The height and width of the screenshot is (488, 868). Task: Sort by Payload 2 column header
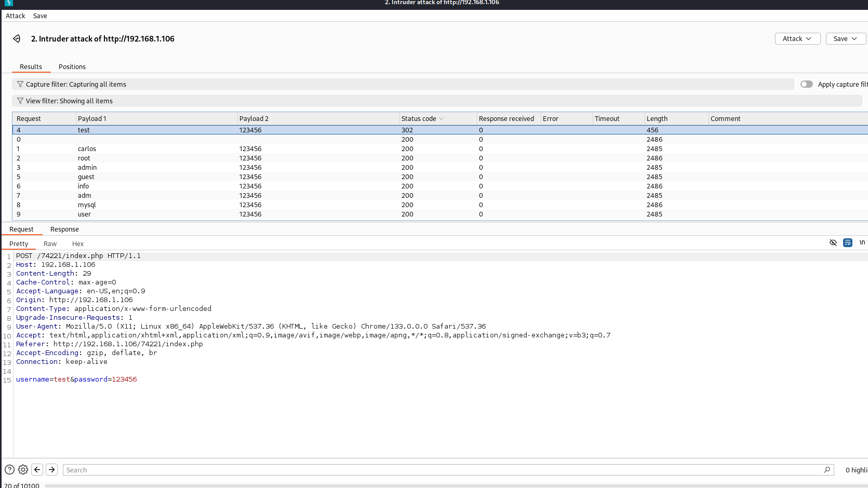point(318,119)
